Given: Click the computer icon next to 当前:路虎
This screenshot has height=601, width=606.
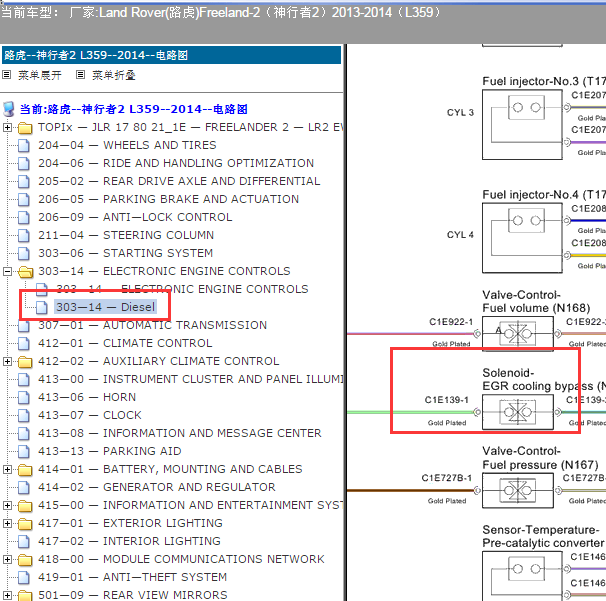Looking at the screenshot, I should (9, 109).
